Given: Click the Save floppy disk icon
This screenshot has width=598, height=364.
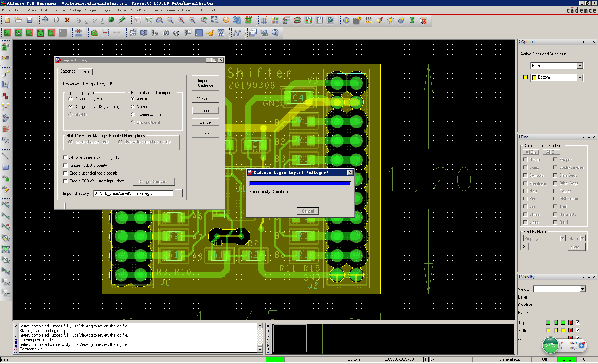Looking at the screenshot, I should [x=30, y=20].
